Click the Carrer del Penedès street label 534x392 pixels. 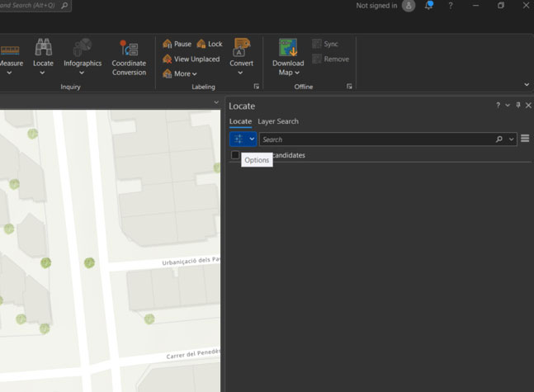tap(193, 354)
